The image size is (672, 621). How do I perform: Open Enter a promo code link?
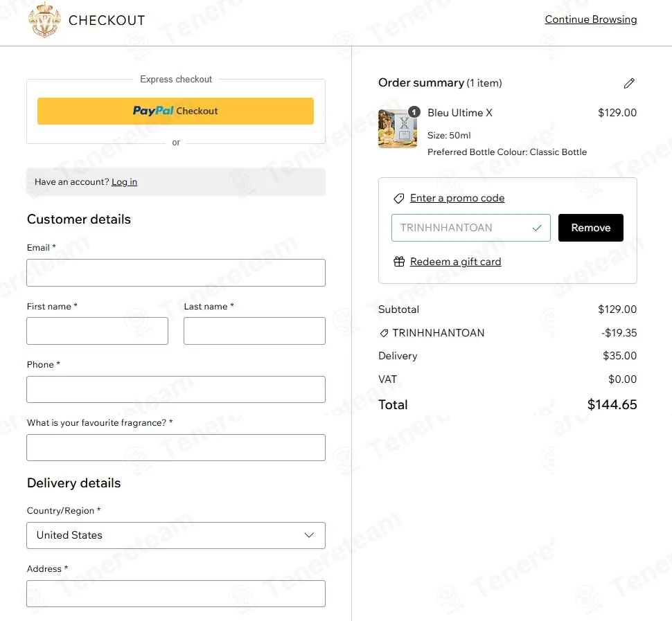[x=457, y=198]
